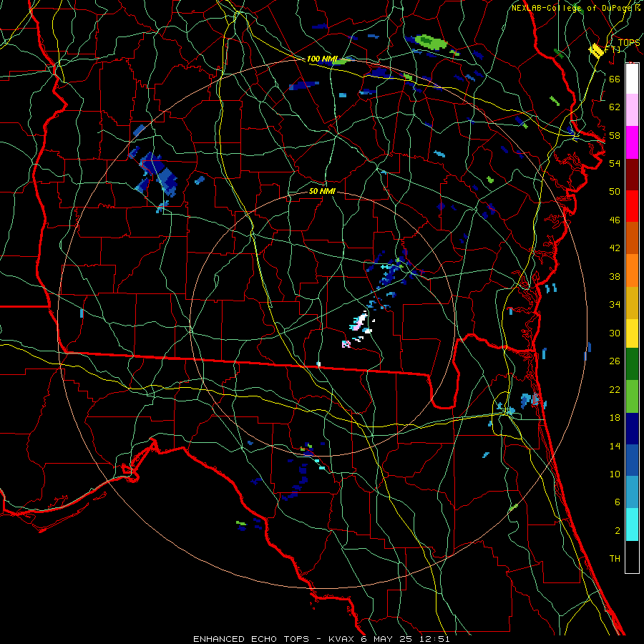Pick the light blue legend swatch

[632, 492]
